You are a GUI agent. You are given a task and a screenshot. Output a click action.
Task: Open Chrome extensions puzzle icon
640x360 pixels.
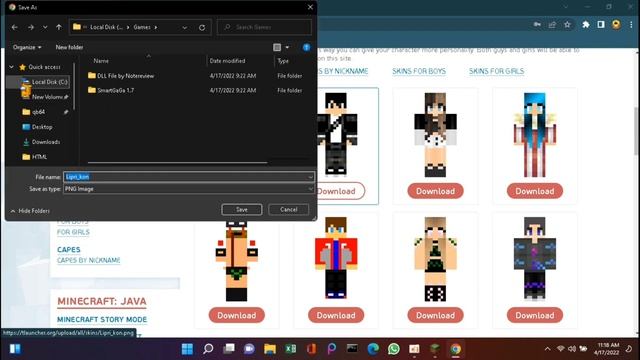pos(586,24)
